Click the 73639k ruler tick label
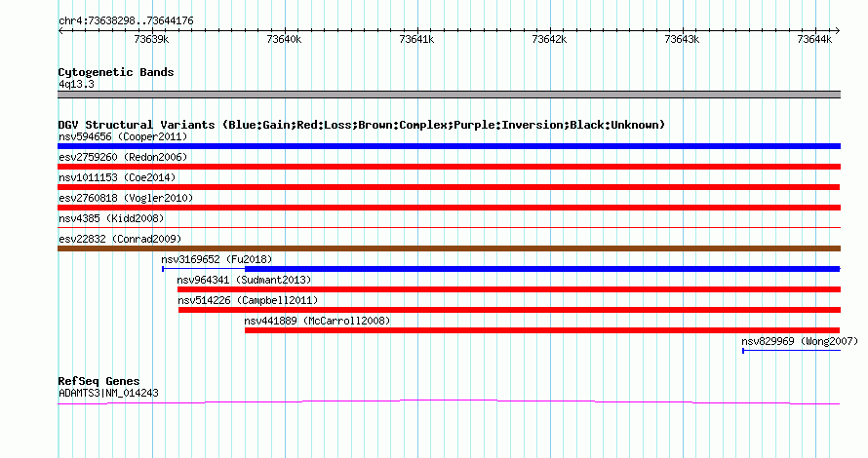 [x=152, y=39]
